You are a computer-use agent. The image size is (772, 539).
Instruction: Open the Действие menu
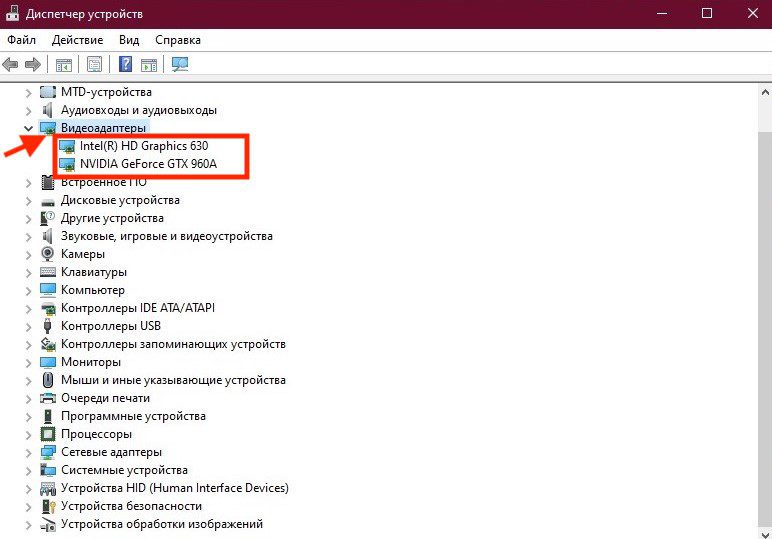77,40
